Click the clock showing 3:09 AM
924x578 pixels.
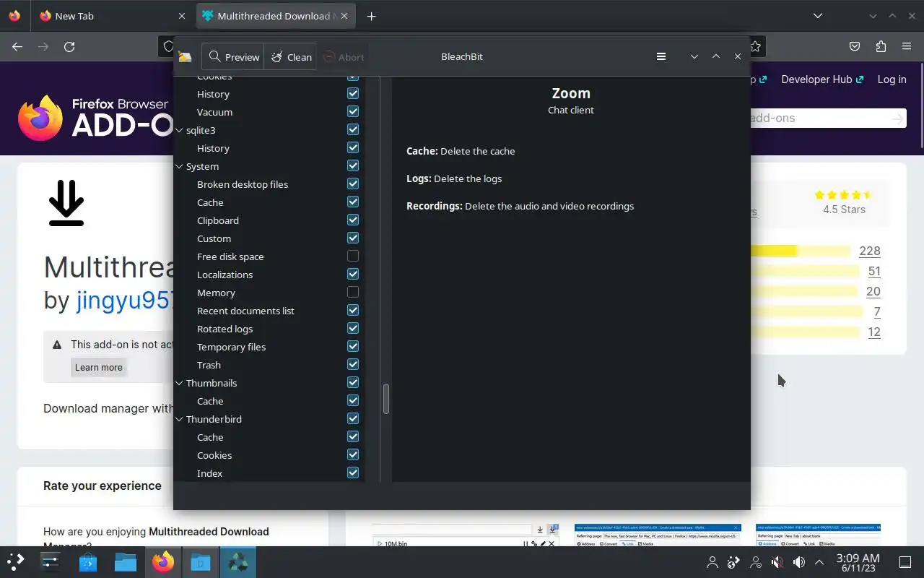point(858,562)
